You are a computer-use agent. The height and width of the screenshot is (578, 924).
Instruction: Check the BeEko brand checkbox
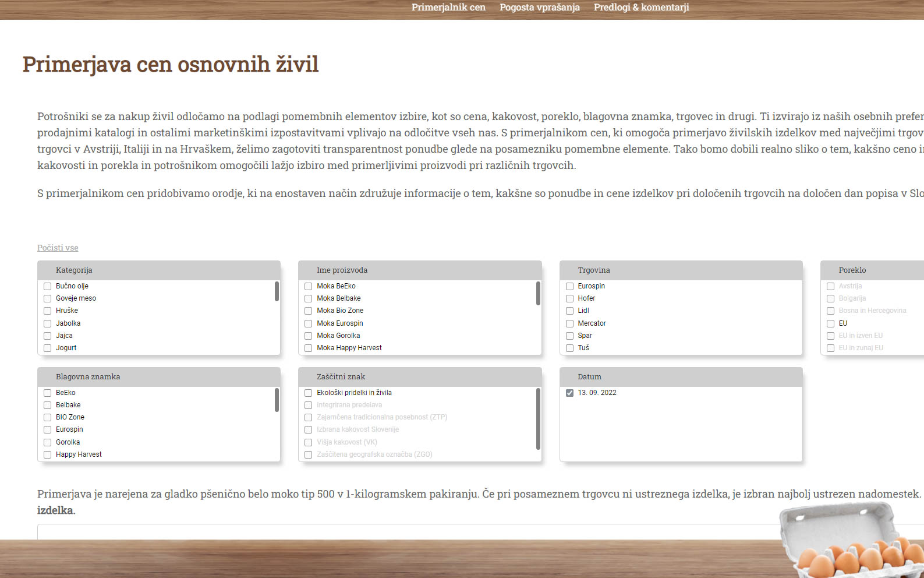click(48, 393)
